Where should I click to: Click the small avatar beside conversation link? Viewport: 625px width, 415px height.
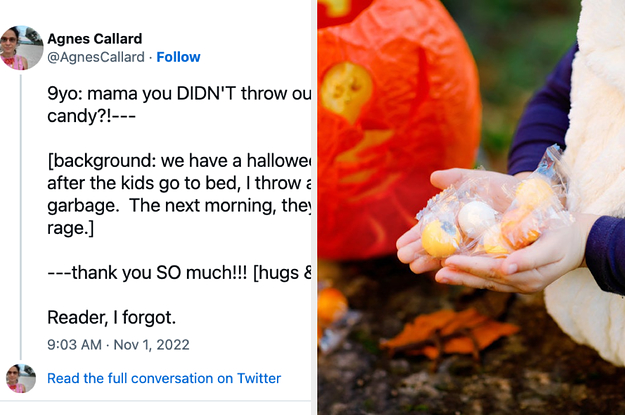[x=21, y=379]
